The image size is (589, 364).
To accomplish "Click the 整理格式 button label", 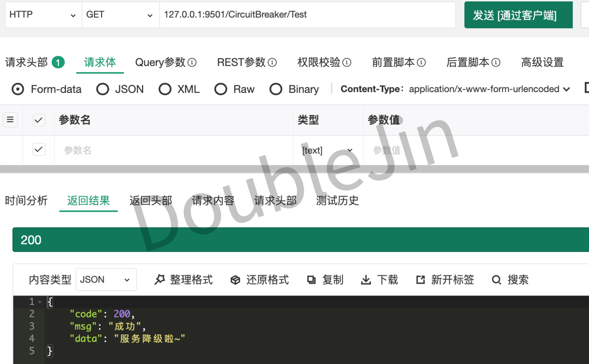I will pos(191,280).
